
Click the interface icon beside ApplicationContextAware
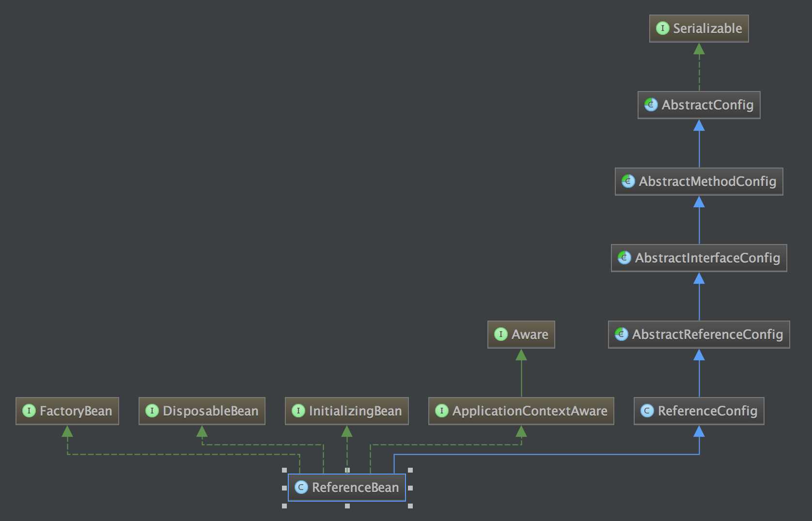tap(441, 411)
